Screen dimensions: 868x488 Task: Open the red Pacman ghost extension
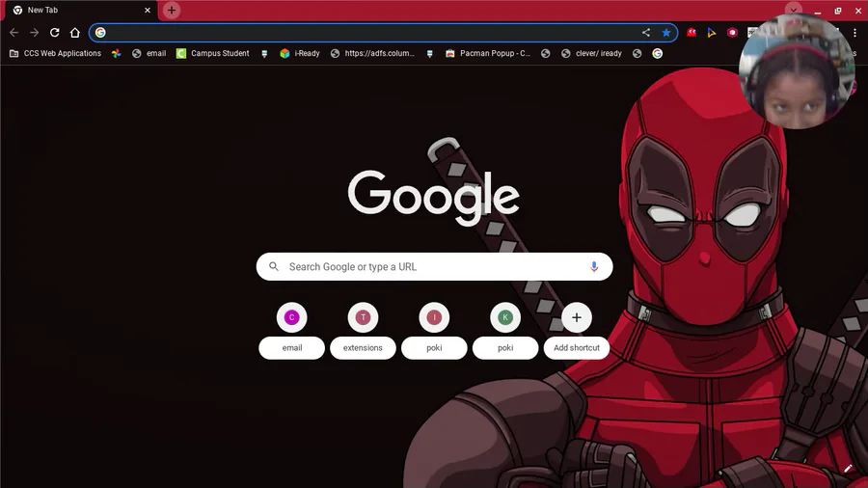click(692, 33)
